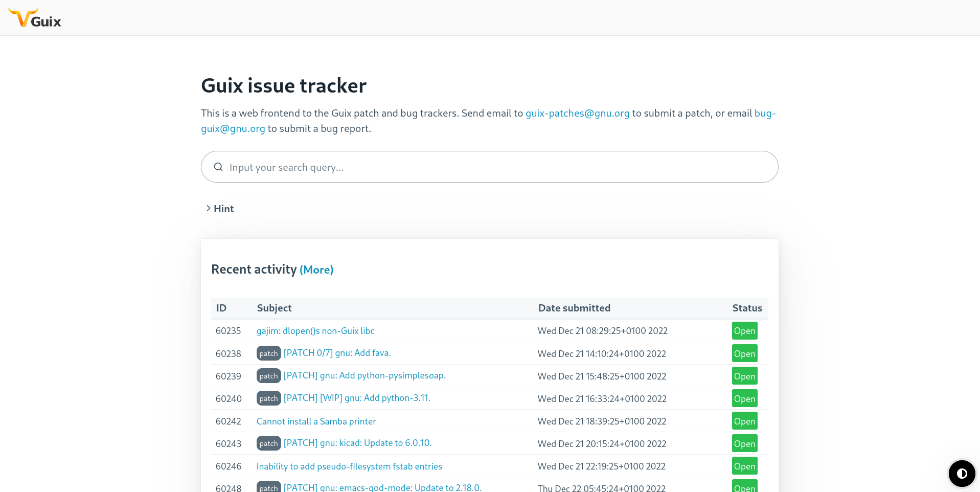The image size is (980, 492).
Task: Click the Guix logo in the header
Action: (35, 18)
